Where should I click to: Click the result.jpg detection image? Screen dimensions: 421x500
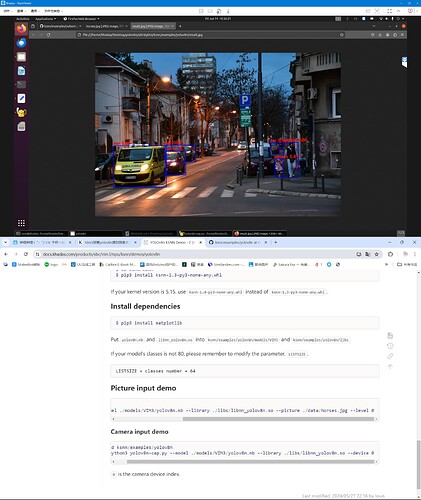(x=218, y=134)
